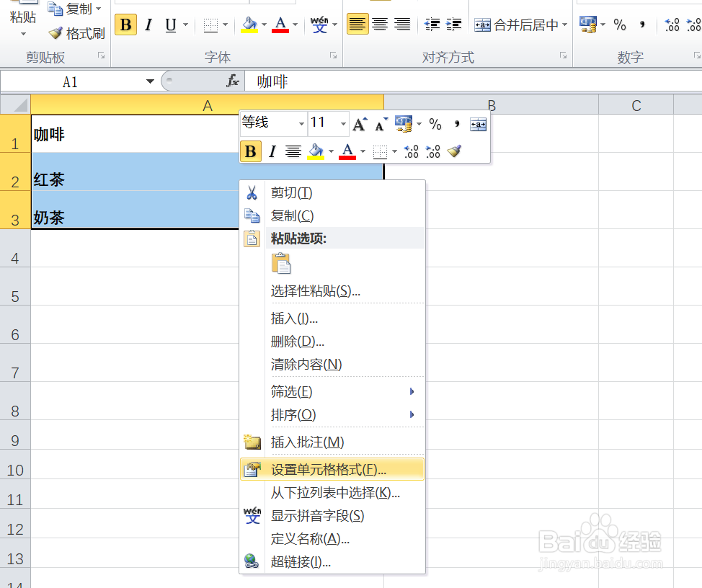
Task: Toggle Bold in the mini toolbar
Action: pos(251,151)
